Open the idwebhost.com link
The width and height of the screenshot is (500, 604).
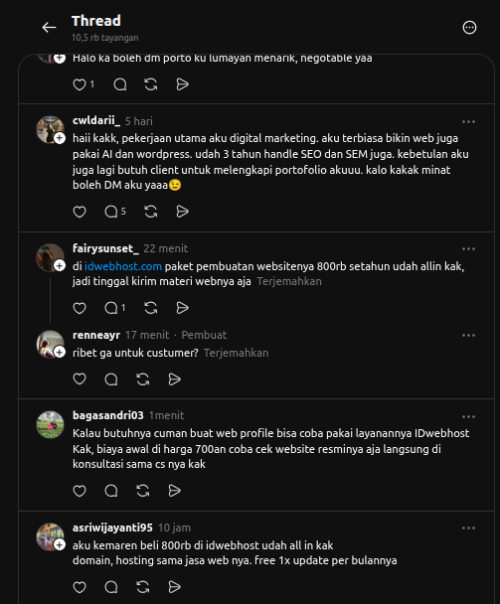pyautogui.click(x=123, y=266)
